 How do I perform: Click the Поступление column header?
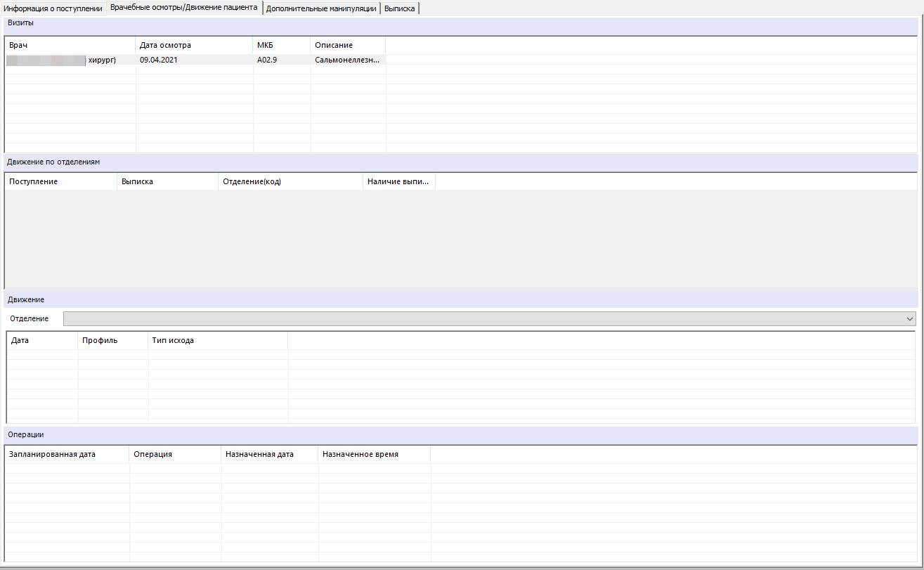pos(60,181)
